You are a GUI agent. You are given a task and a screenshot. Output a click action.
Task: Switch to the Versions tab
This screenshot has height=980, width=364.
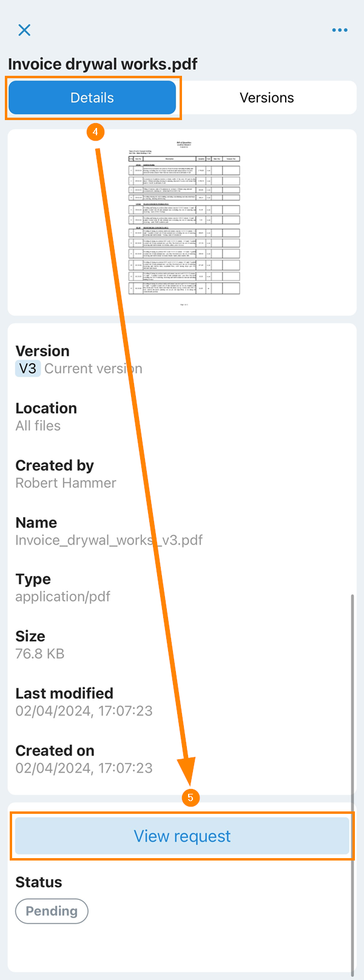[266, 98]
